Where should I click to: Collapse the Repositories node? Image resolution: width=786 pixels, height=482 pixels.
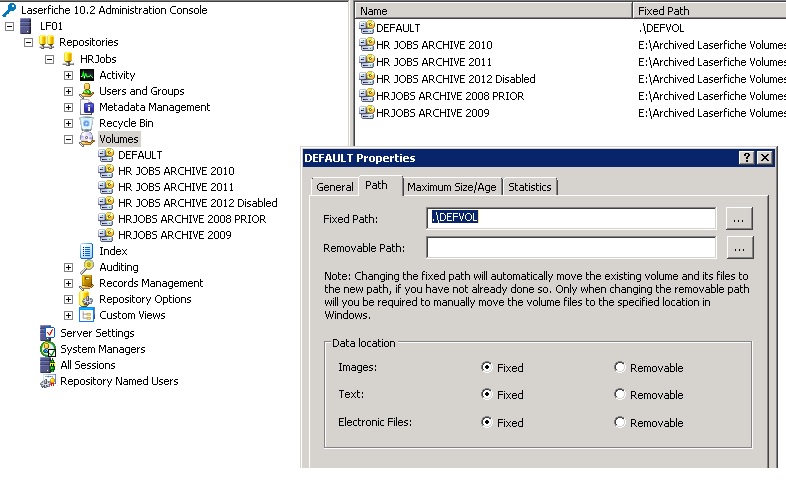(x=29, y=43)
